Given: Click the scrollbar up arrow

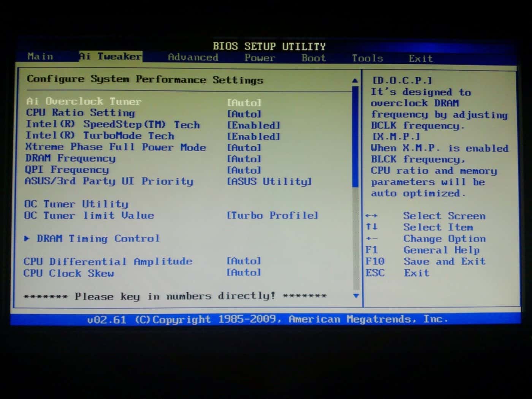Looking at the screenshot, I should [355, 81].
